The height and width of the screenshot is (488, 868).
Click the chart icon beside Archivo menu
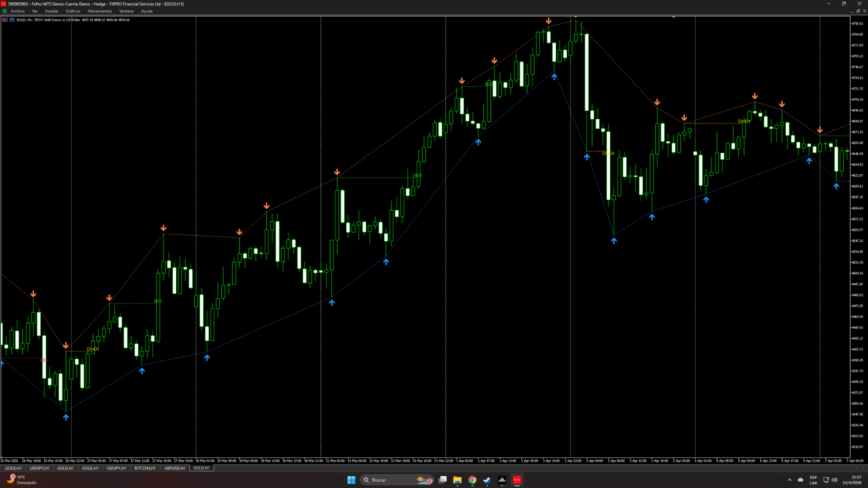point(5,11)
